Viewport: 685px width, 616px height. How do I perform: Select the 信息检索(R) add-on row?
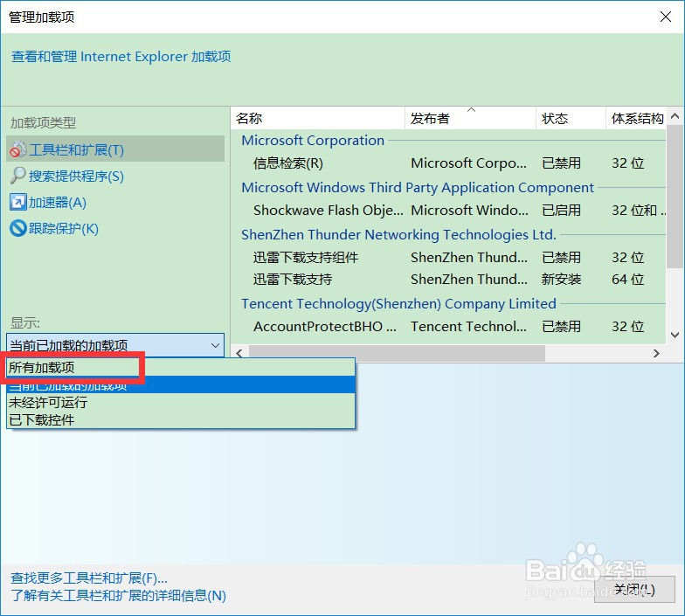click(448, 163)
